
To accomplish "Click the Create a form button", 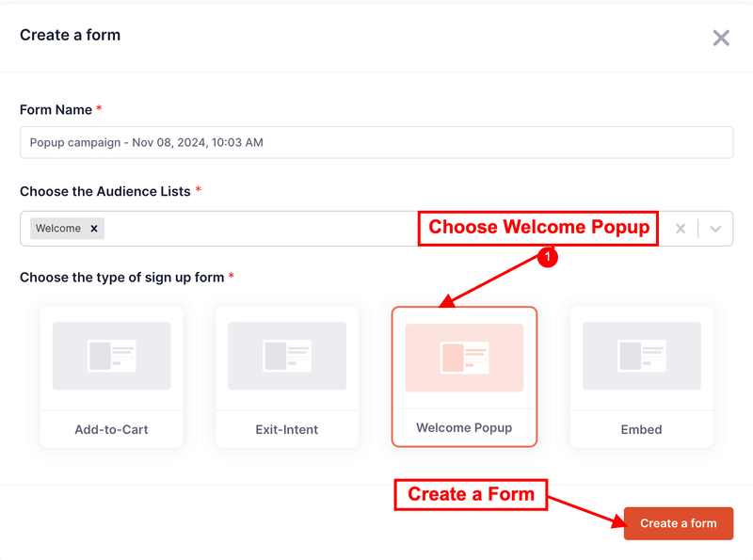I will coord(678,523).
